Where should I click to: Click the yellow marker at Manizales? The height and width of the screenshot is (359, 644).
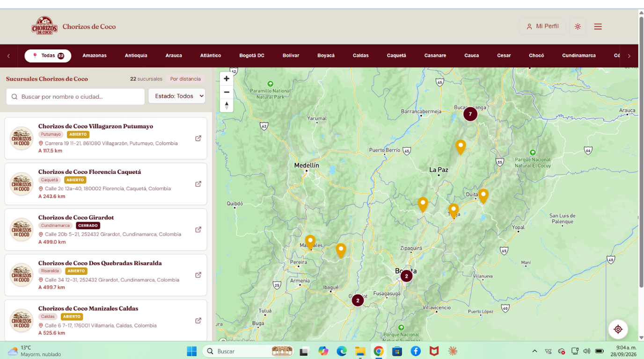pos(310,242)
